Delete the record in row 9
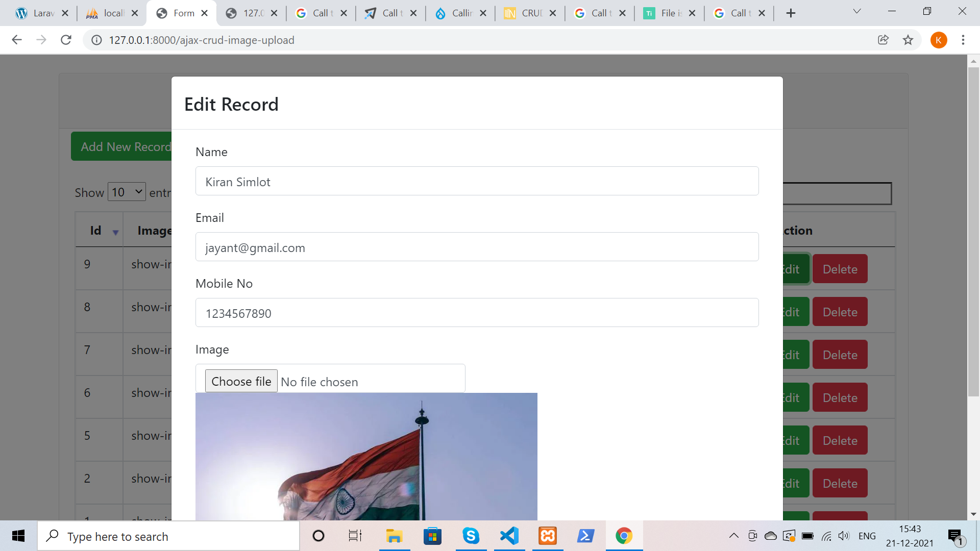This screenshot has height=551, width=980. [x=840, y=269]
